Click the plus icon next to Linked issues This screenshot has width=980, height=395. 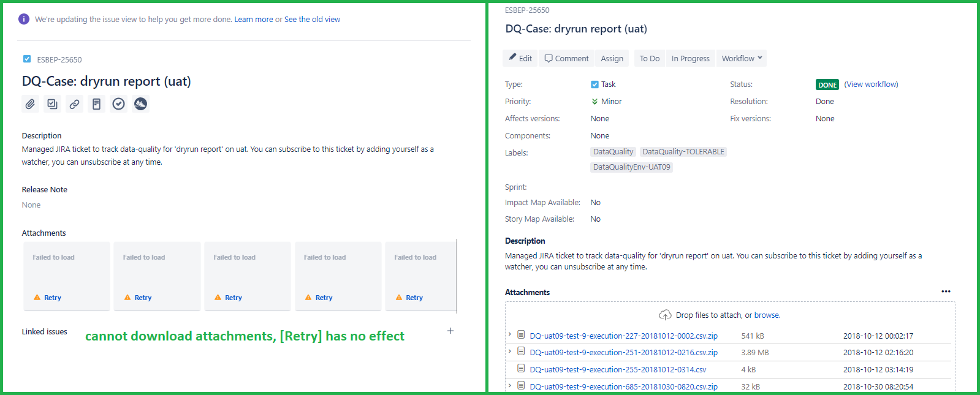(x=450, y=331)
